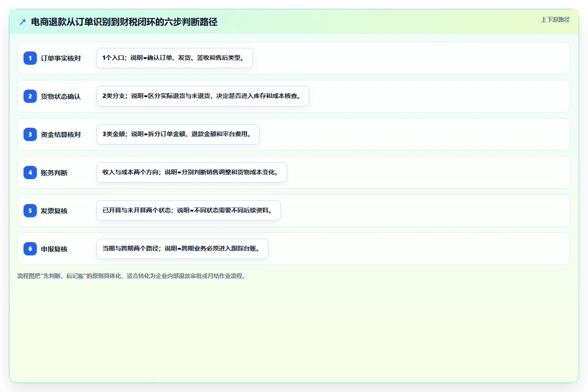This screenshot has width=588, height=392.
Task: Open the 当期与跨期两个路径 description box
Action: [x=182, y=249]
